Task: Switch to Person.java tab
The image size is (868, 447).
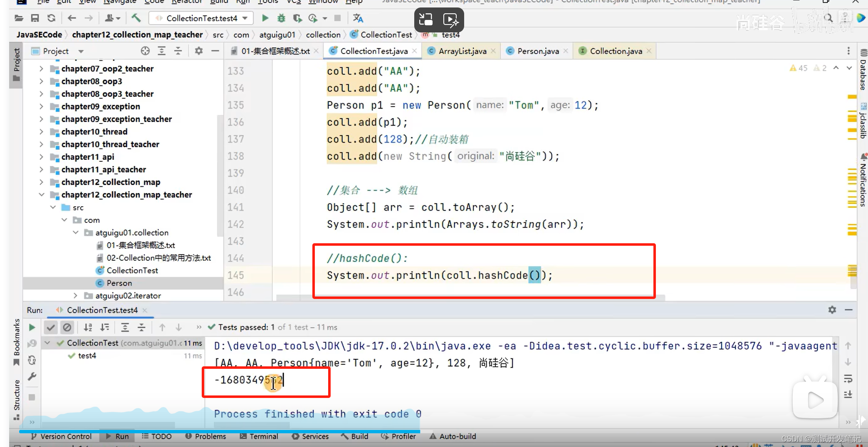Action: point(537,51)
